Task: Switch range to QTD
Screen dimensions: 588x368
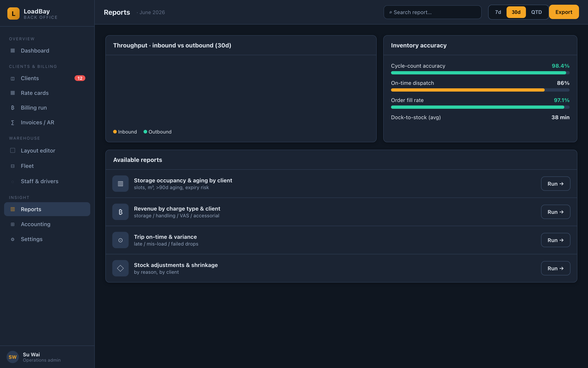Action: click(x=537, y=12)
